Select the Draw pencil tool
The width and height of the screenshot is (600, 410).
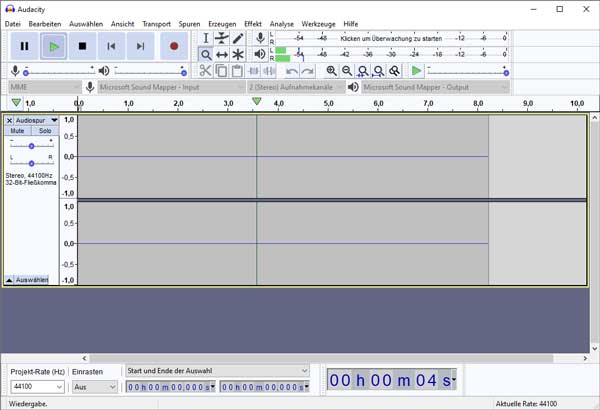click(238, 38)
